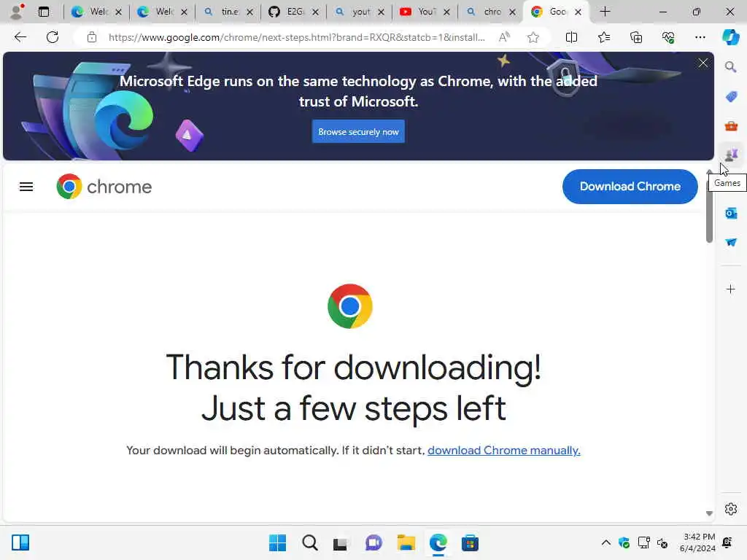Viewport: 747px width, 560px height.
Task: Open sidebar Drop paper-plane icon
Action: click(x=731, y=242)
